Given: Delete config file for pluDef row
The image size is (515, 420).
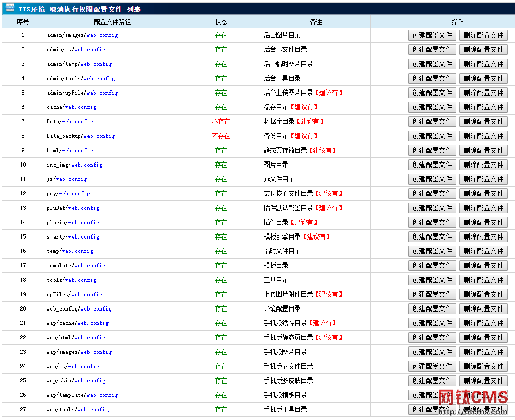Looking at the screenshot, I should pos(483,208).
